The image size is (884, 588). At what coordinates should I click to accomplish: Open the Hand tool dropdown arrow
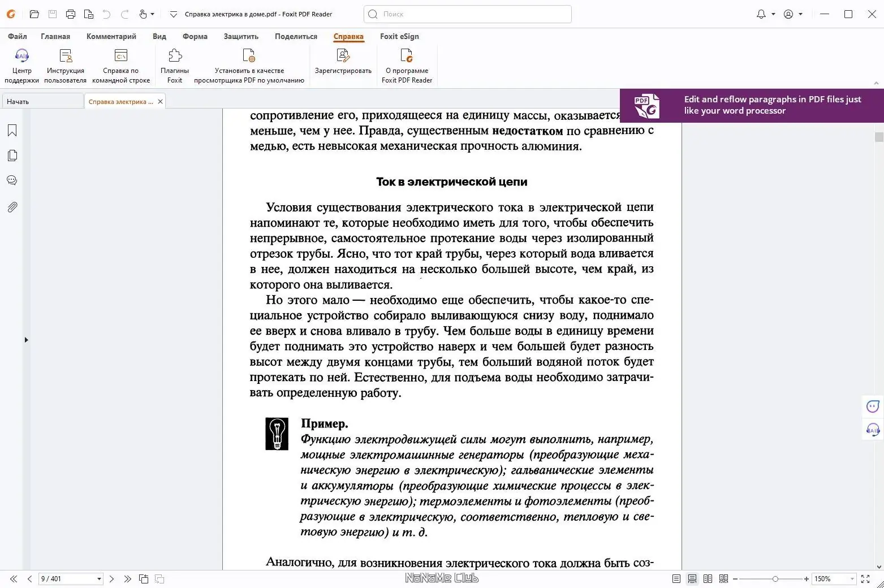tap(152, 14)
